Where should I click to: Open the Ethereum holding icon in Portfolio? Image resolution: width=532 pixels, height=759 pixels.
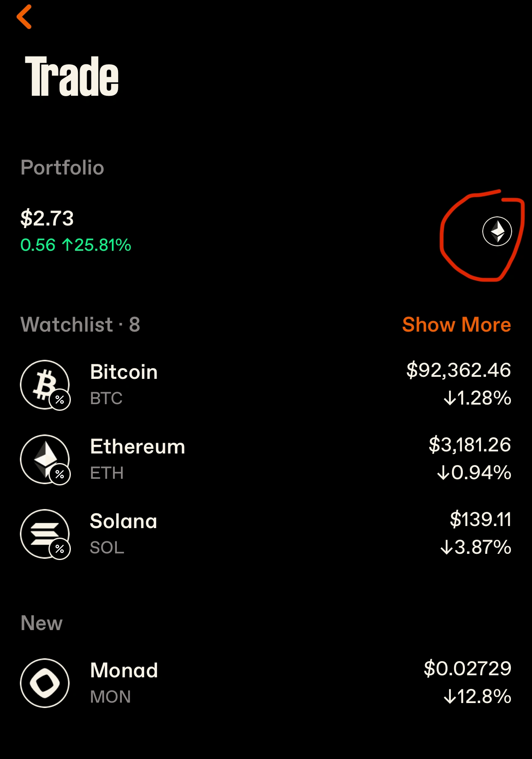click(497, 231)
